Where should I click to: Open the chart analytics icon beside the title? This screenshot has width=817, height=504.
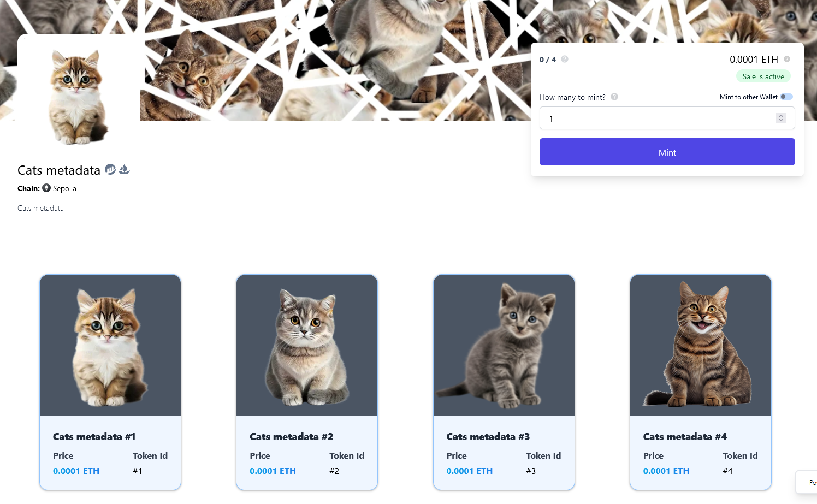click(110, 169)
